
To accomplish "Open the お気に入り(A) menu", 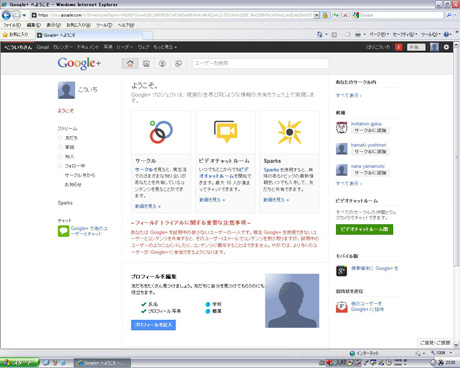I will 79,25.
